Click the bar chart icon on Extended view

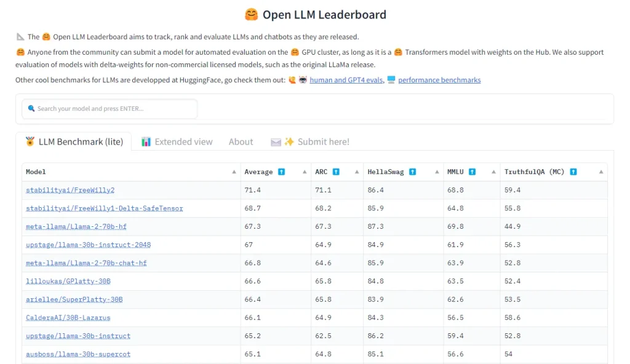pyautogui.click(x=146, y=142)
